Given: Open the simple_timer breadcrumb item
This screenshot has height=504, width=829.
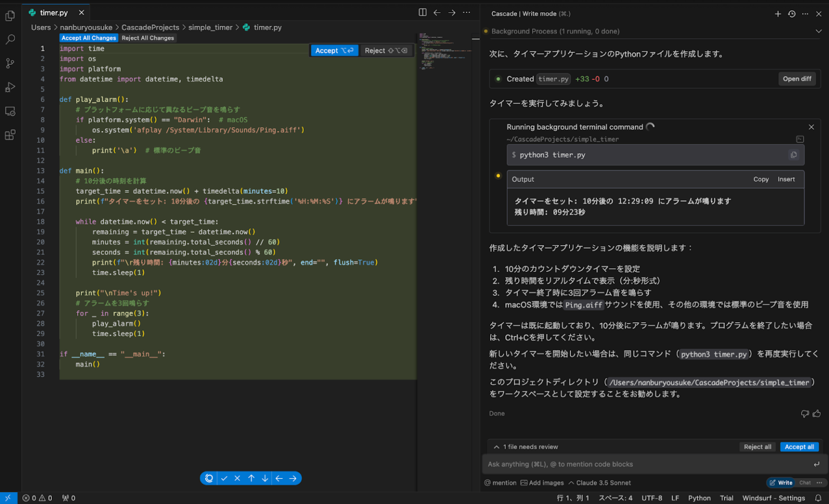Looking at the screenshot, I should pyautogui.click(x=210, y=27).
